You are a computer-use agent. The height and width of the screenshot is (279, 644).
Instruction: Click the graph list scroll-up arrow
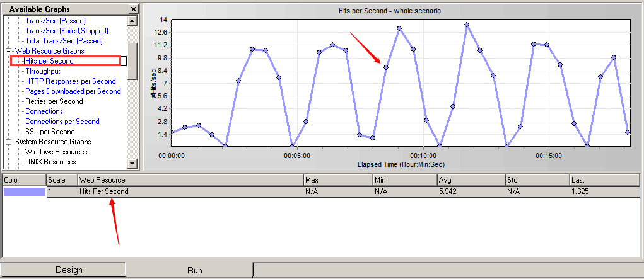(x=132, y=20)
